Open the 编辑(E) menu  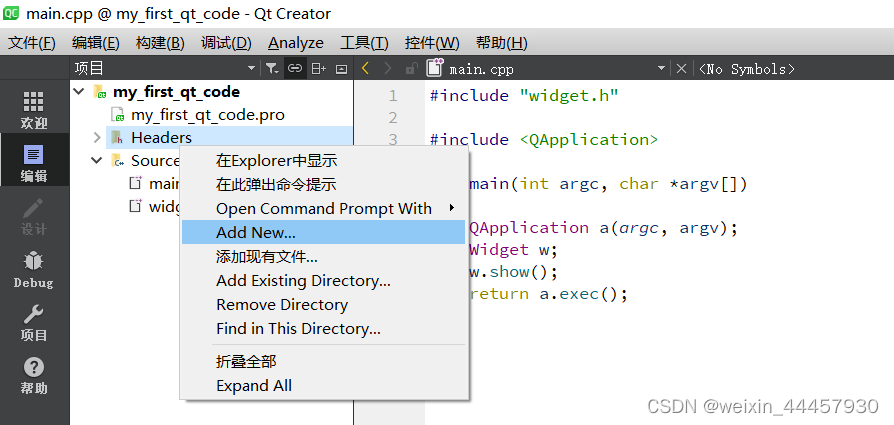point(96,43)
